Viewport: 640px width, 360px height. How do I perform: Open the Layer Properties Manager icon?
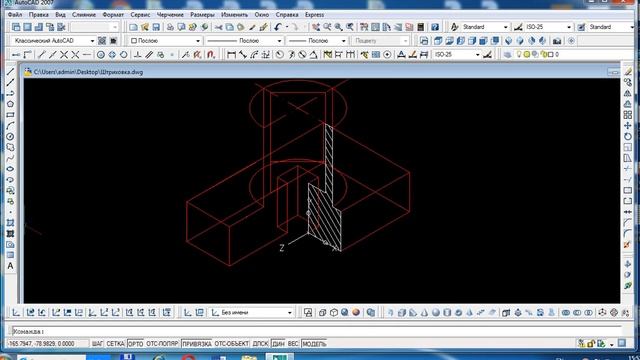pos(507,54)
